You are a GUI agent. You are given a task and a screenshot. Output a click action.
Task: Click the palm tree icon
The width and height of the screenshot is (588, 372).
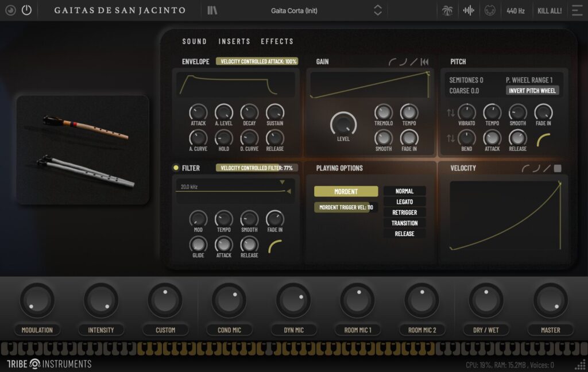pyautogui.click(x=447, y=10)
